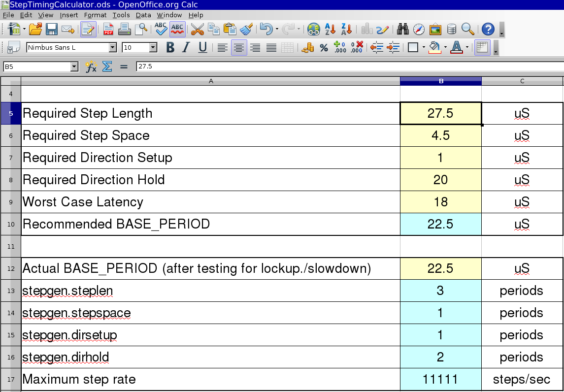Apply Background Color paint bucket

tap(435, 47)
